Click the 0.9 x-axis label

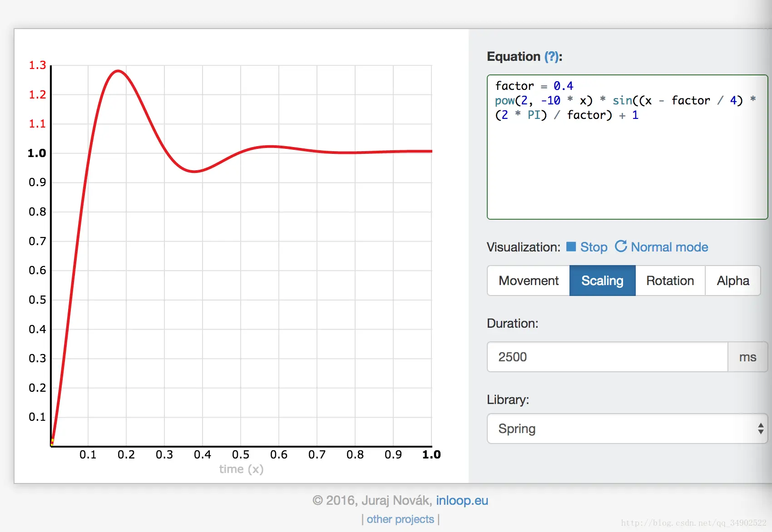click(x=393, y=454)
